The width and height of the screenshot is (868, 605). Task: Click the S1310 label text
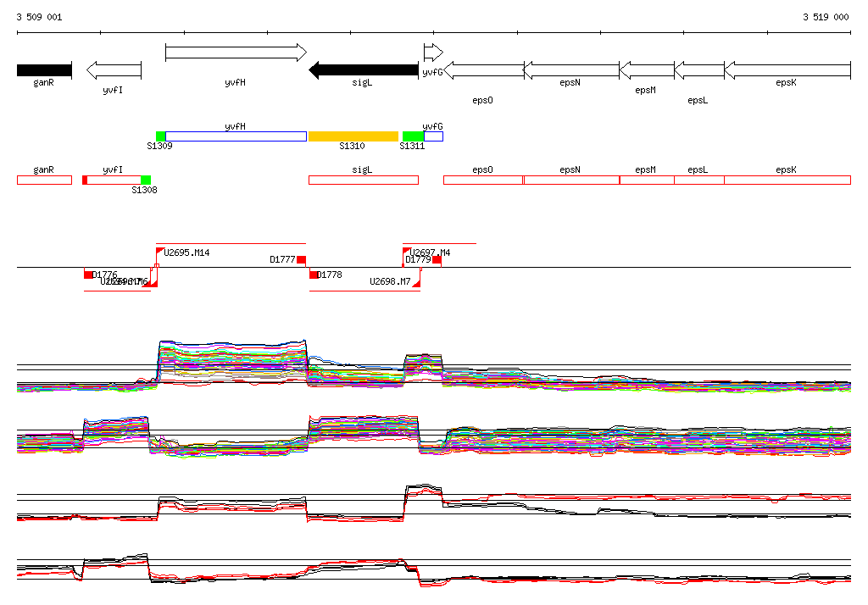(352, 146)
